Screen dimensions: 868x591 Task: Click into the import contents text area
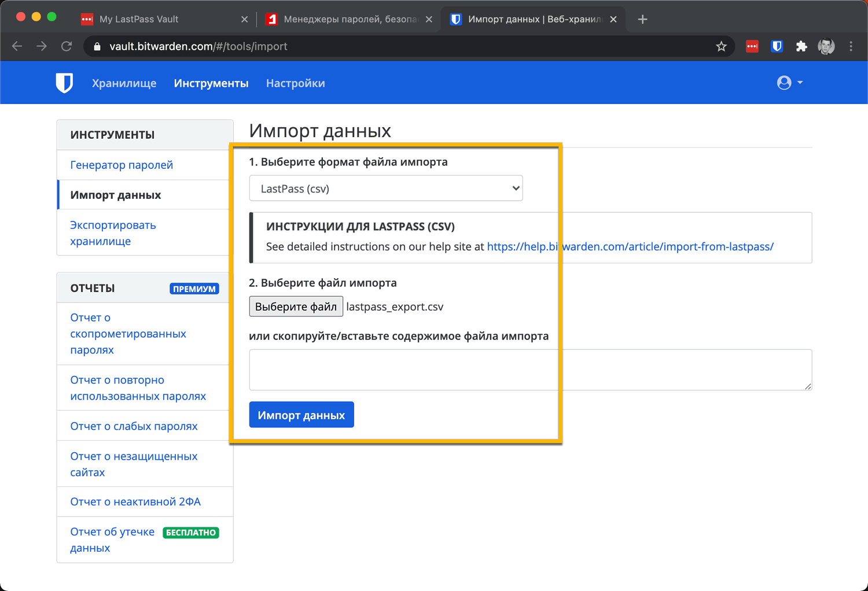coord(531,370)
